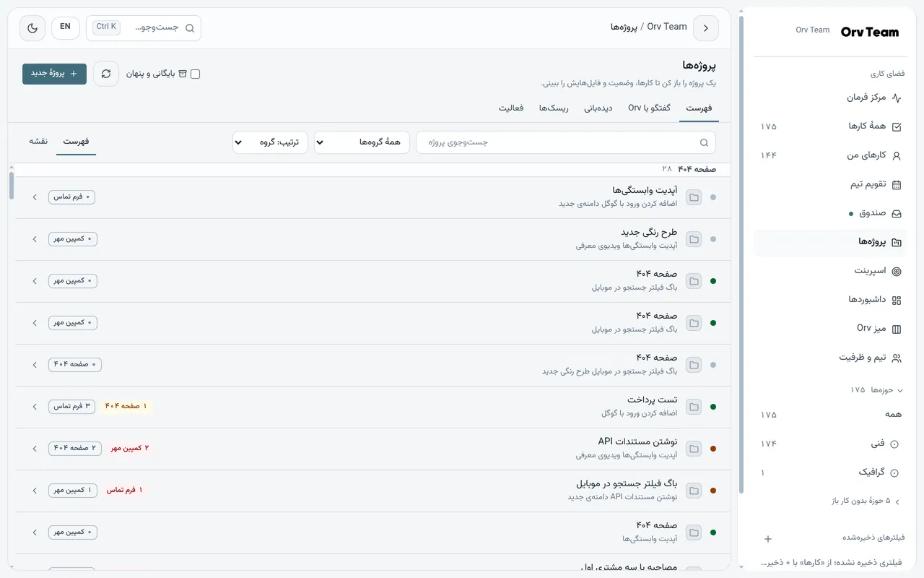Open ترتیب: گروه sort dropdown
The image size is (924, 578).
(x=270, y=142)
